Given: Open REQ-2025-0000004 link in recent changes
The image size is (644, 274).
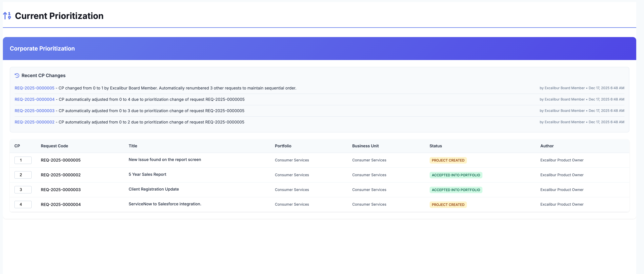Looking at the screenshot, I should coord(35,99).
